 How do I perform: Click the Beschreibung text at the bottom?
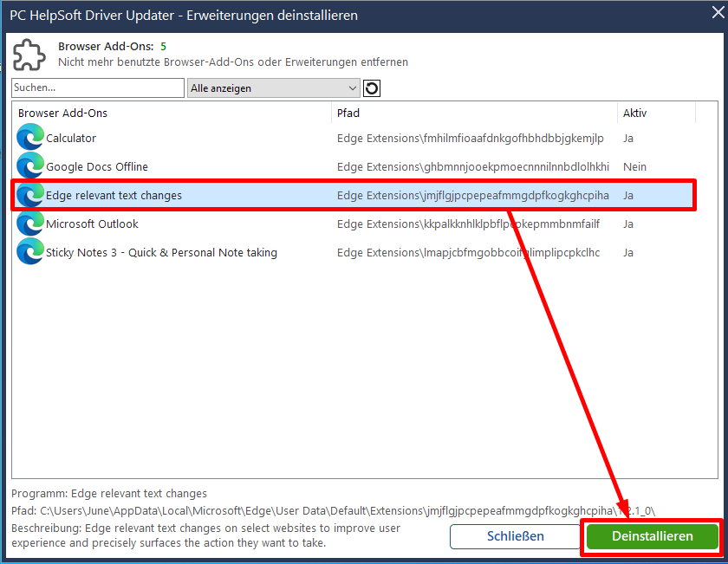coord(205,535)
